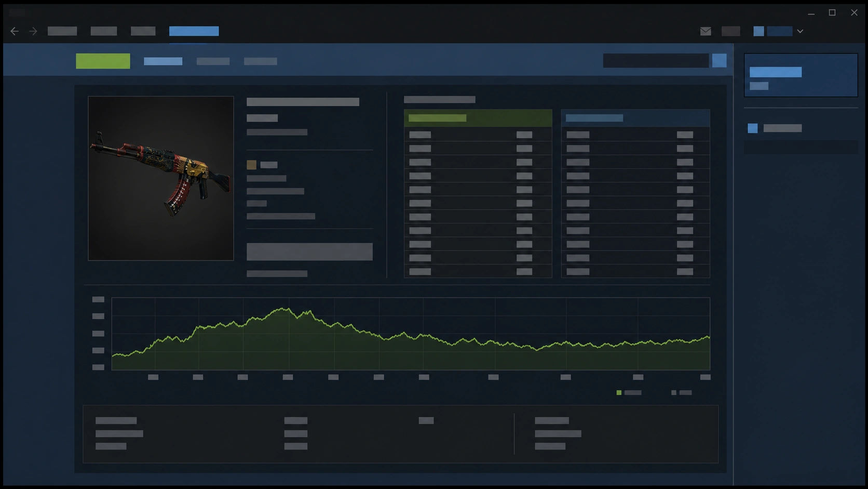The height and width of the screenshot is (489, 868).
Task: Open the blue highlighted card in right sidebar
Action: 801,75
